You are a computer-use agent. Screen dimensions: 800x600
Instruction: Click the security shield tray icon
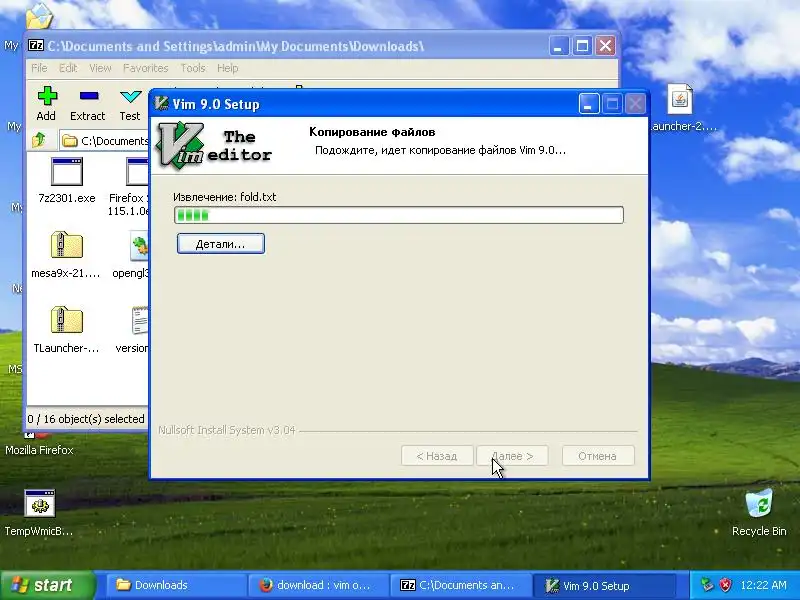click(x=726, y=585)
